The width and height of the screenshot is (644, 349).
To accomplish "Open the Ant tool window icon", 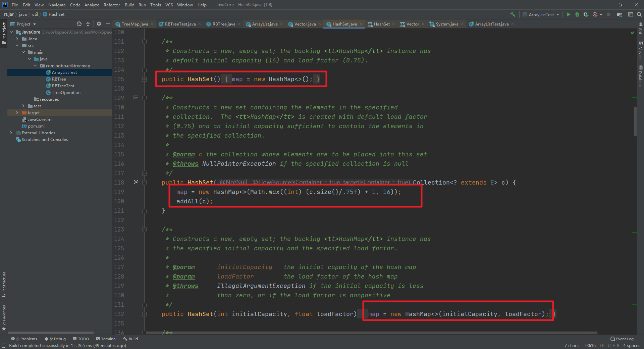I will point(640,28).
